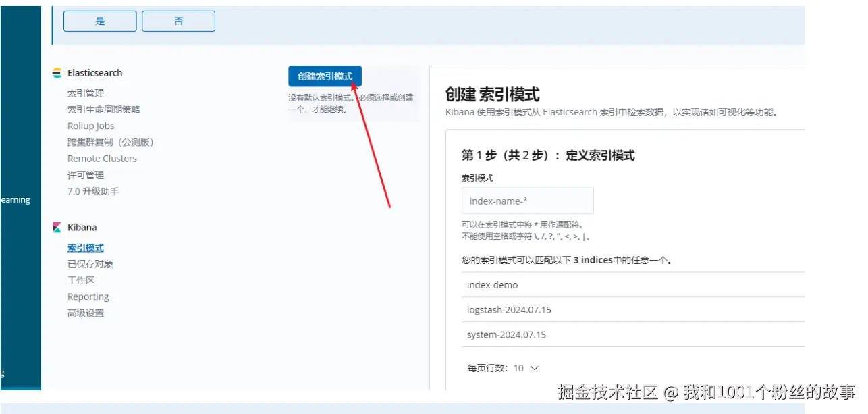Image resolution: width=868 pixels, height=414 pixels.
Task: Click the index-demo row
Action: (x=633, y=285)
